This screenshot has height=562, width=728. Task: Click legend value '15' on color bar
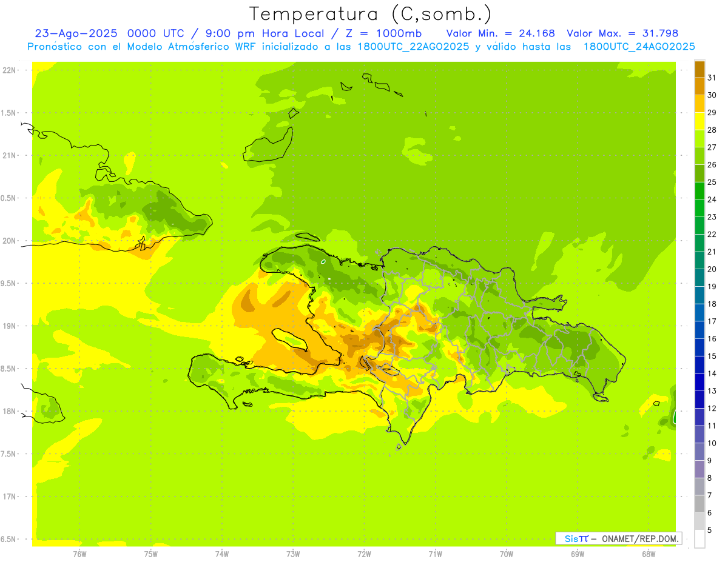click(x=712, y=356)
